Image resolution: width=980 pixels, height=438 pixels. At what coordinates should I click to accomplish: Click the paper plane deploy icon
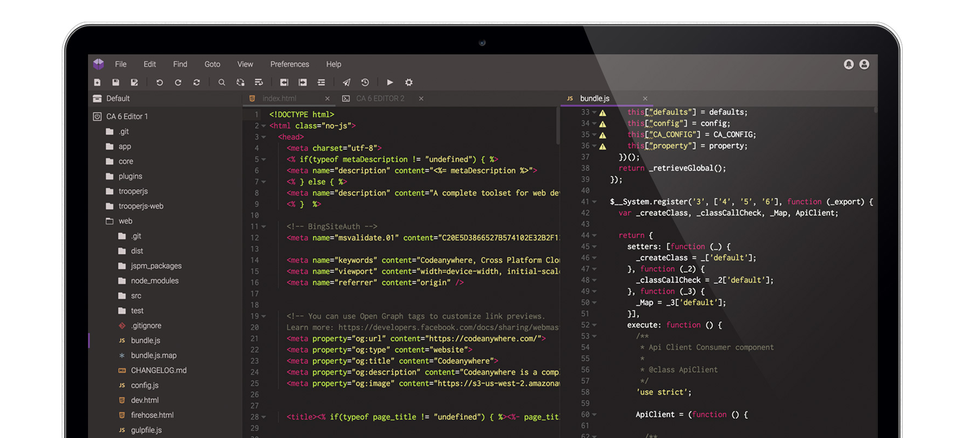pos(347,83)
